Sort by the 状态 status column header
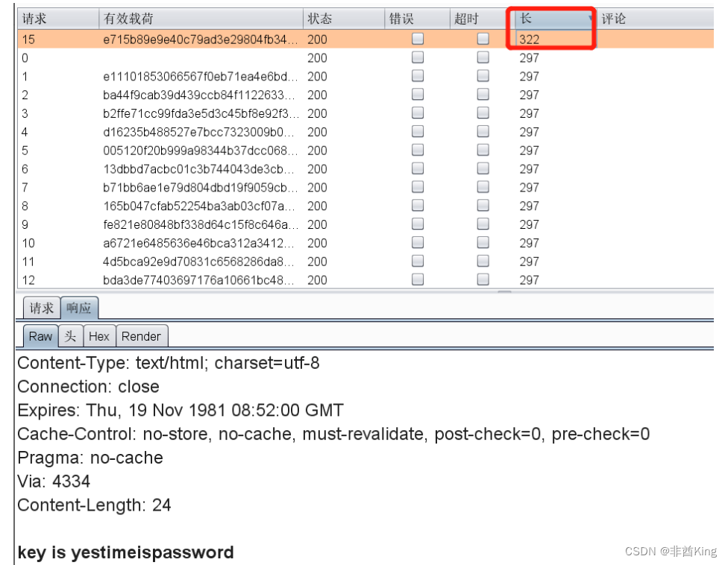Image resolution: width=728 pixels, height=565 pixels. 344,19
